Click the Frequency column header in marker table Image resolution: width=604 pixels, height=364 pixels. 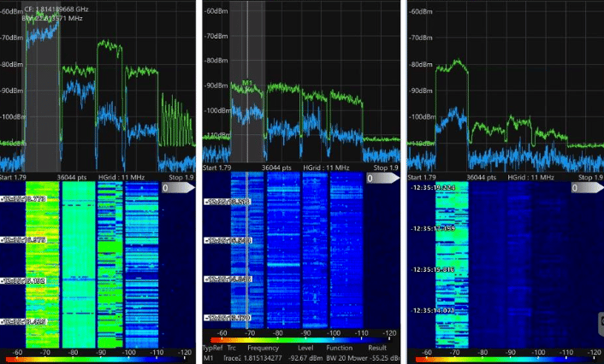point(264,348)
